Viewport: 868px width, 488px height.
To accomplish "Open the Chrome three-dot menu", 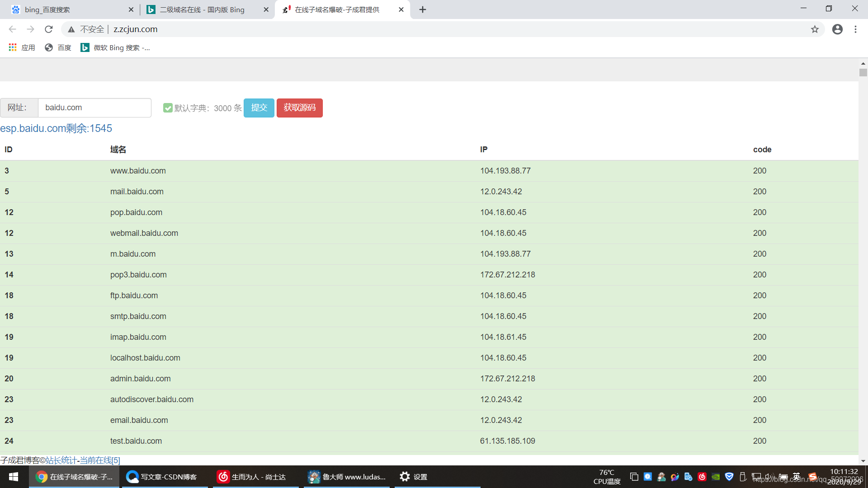I will (855, 29).
